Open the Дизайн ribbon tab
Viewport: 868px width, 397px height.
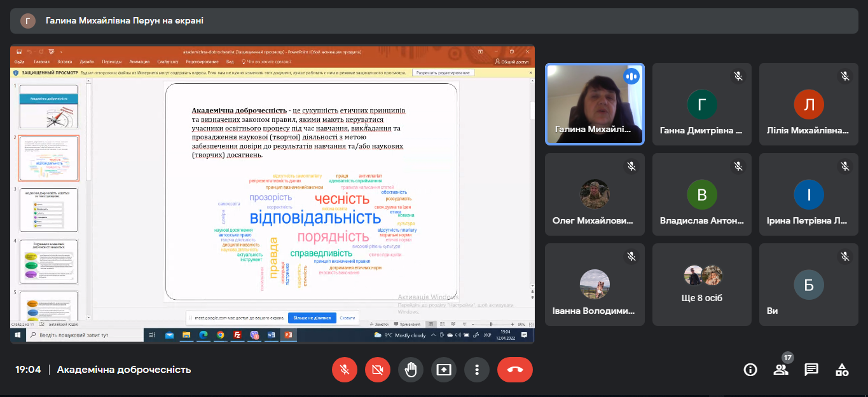click(x=87, y=62)
